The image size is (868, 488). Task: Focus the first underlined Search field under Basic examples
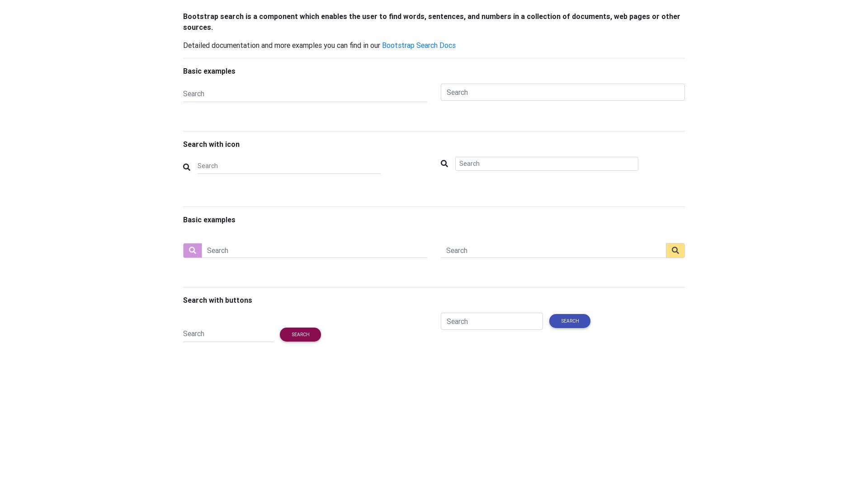(305, 94)
